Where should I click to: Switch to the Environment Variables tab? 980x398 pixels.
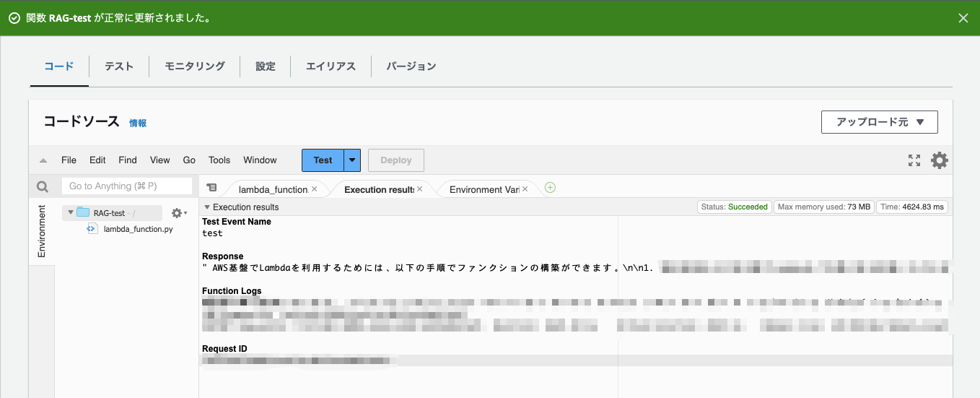coord(484,189)
